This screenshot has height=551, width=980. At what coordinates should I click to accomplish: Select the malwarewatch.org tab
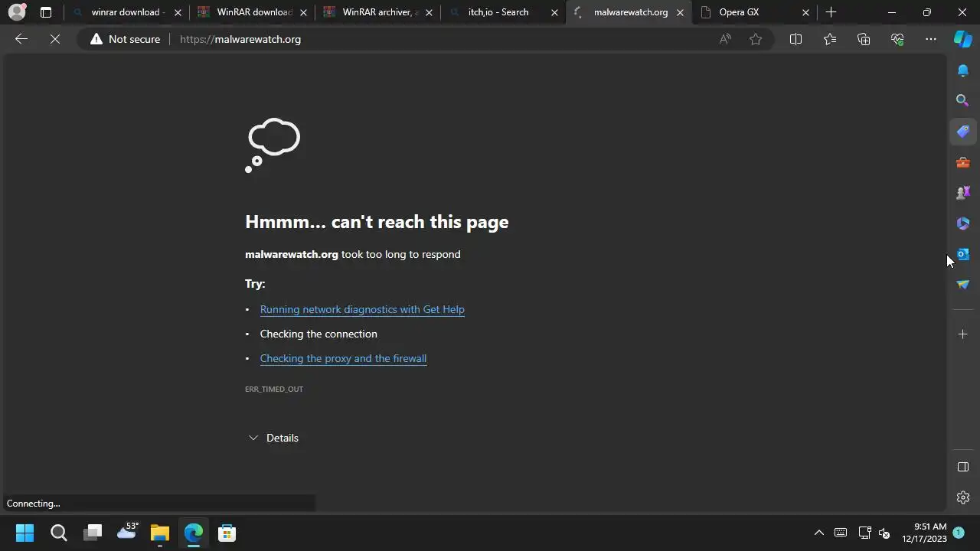(x=629, y=12)
